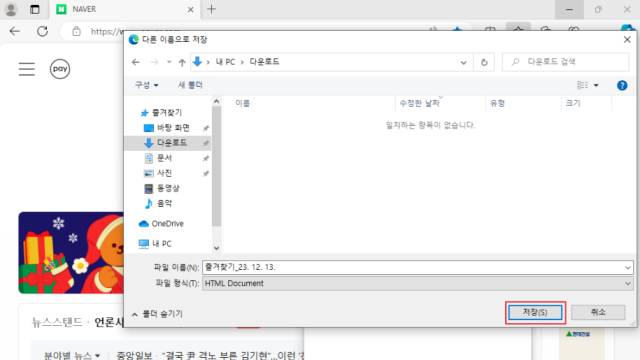Sort by the 이름 column header
Image resolution: width=640 pixels, height=360 pixels.
click(242, 103)
